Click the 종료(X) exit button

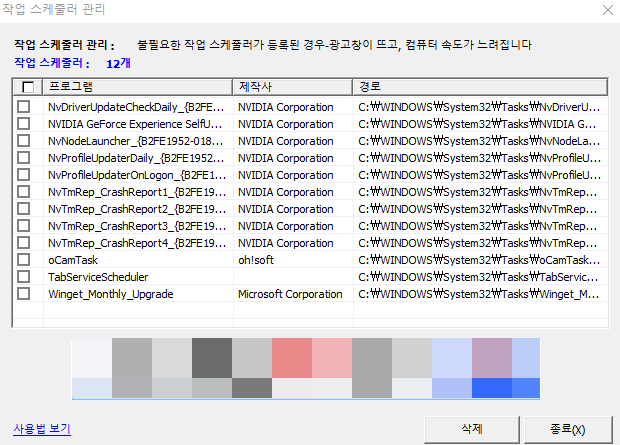click(x=568, y=429)
